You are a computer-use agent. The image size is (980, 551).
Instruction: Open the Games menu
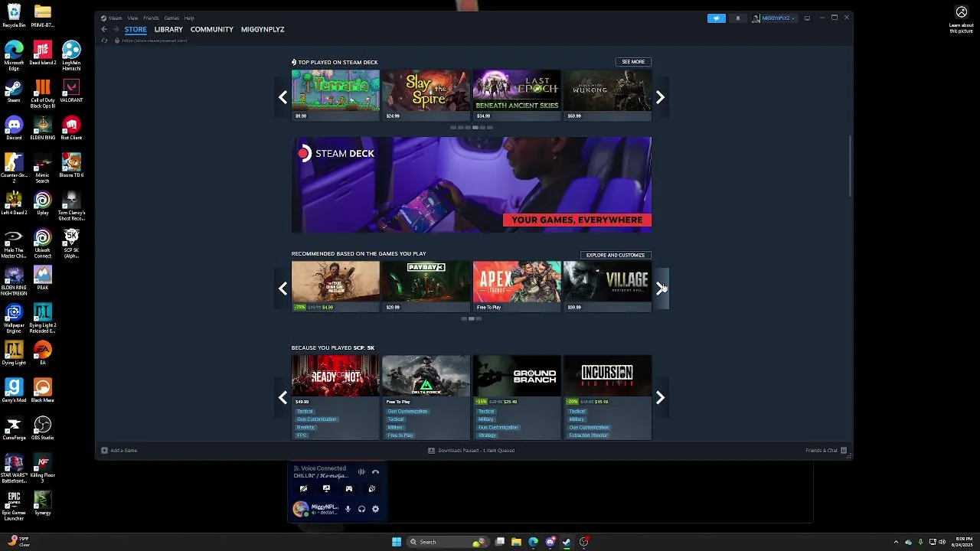[171, 18]
